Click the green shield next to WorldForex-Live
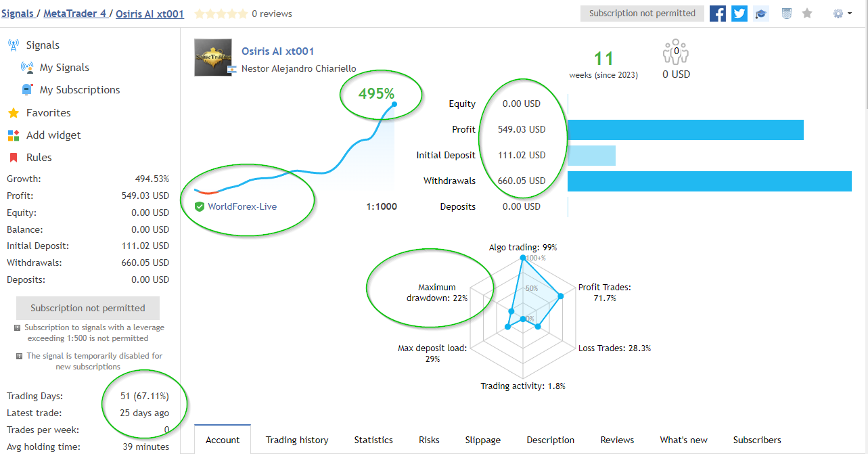The width and height of the screenshot is (868, 454). (x=200, y=206)
